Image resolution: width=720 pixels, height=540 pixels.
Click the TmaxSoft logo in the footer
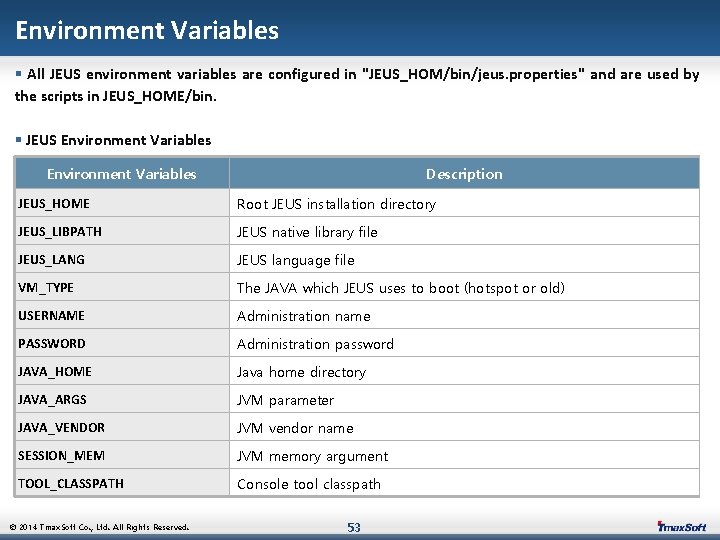click(x=681, y=526)
